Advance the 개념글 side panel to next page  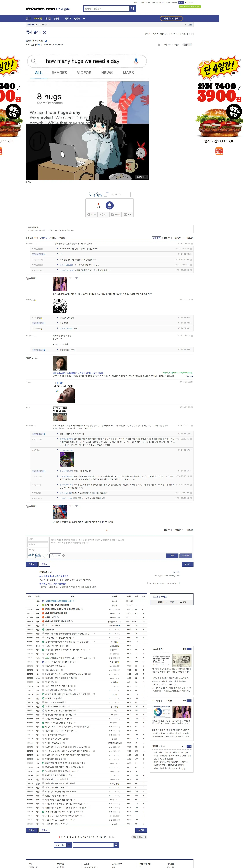click(190, 746)
